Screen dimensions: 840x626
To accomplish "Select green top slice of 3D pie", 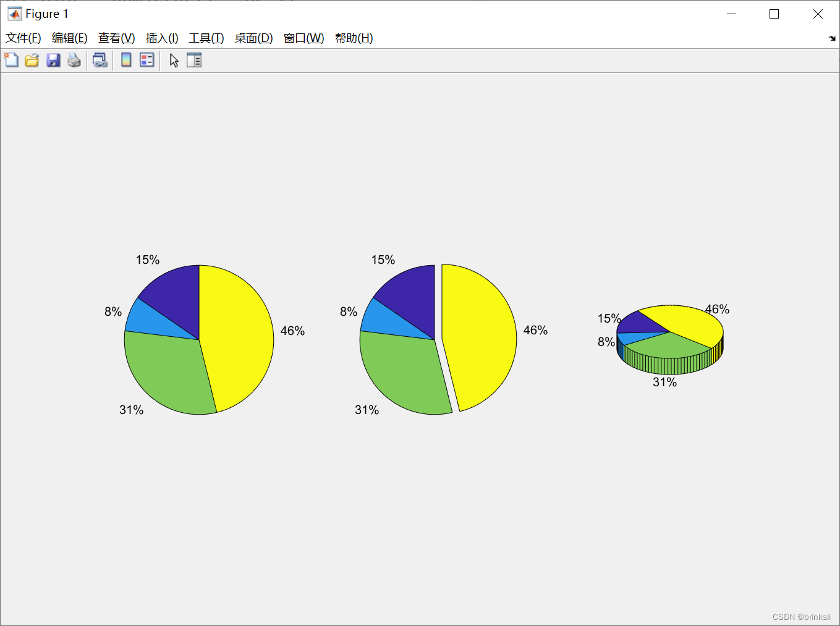I will coord(668,346).
